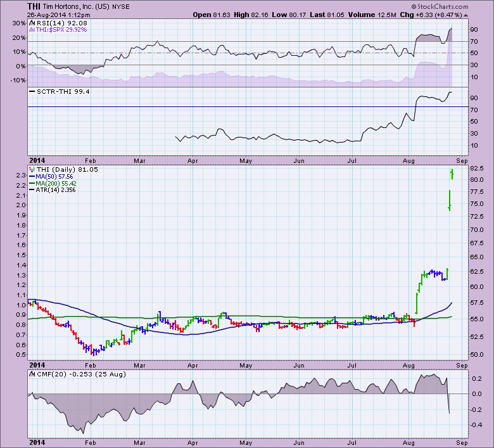Click the ATR(14) 2.356 label

[56, 190]
